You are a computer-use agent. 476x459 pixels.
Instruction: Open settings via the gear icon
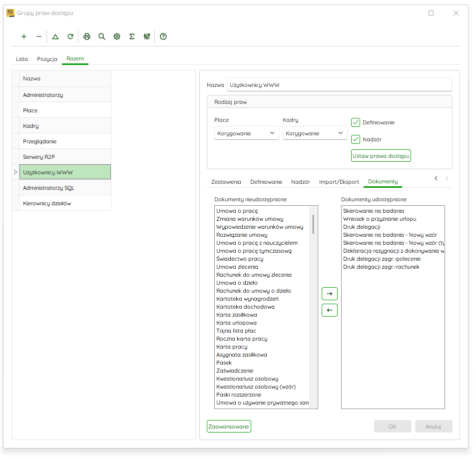click(x=117, y=37)
